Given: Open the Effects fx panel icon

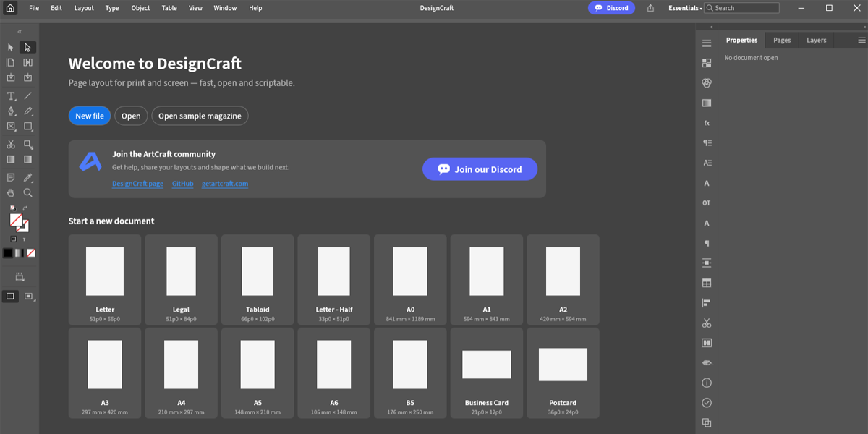Looking at the screenshot, I should click(x=707, y=123).
